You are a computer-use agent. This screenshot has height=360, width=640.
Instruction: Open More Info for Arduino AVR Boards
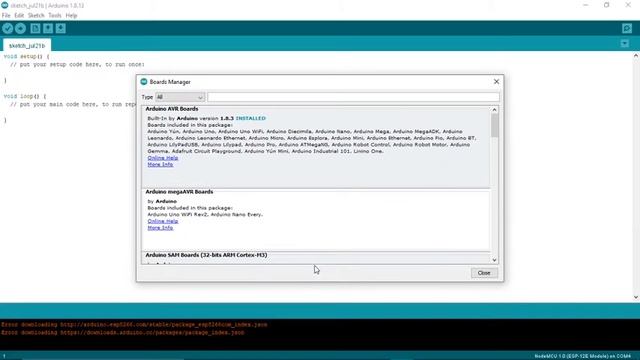pos(160,164)
